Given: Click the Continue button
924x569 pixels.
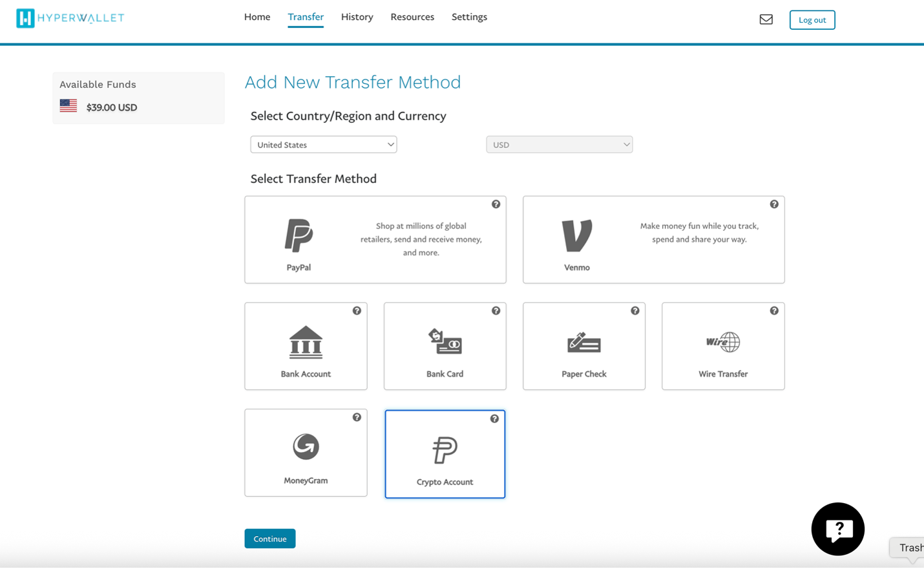Looking at the screenshot, I should tap(269, 538).
